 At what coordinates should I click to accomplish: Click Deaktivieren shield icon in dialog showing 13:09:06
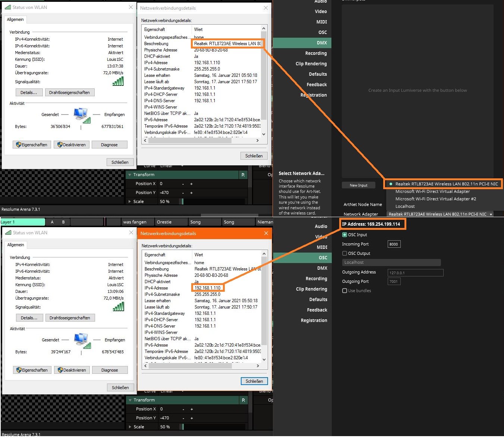60,370
